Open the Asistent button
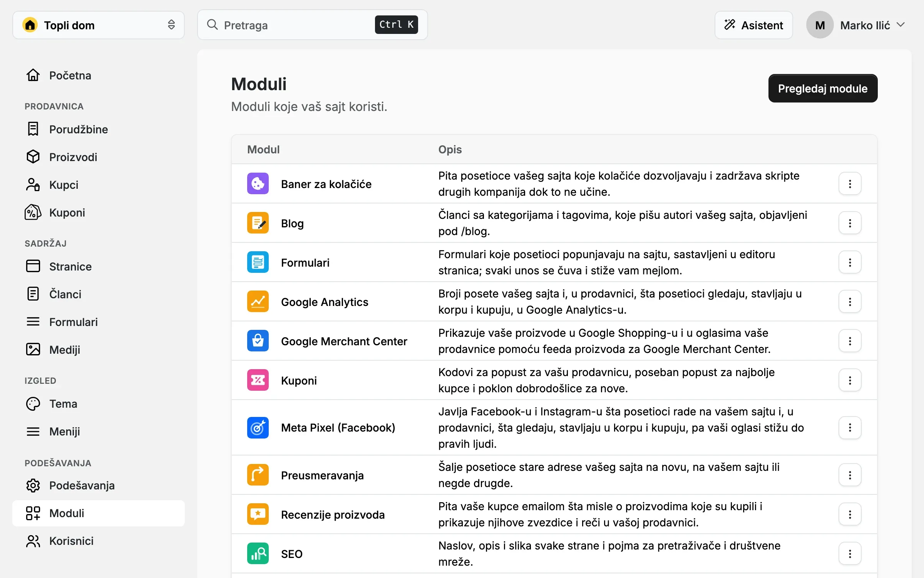The image size is (924, 578). coord(753,25)
